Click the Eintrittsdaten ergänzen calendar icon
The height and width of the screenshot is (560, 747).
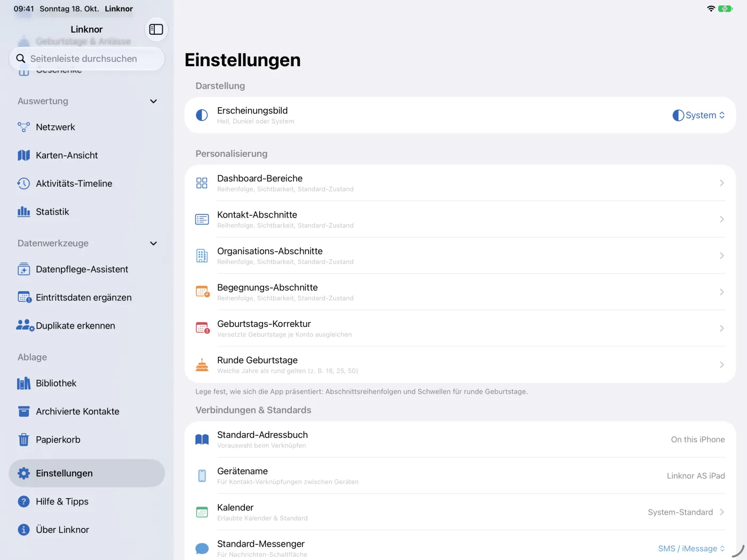pyautogui.click(x=25, y=298)
